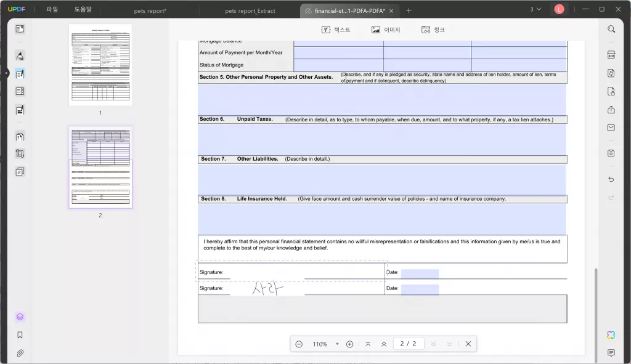Switch to the pets report* tab

(x=150, y=11)
